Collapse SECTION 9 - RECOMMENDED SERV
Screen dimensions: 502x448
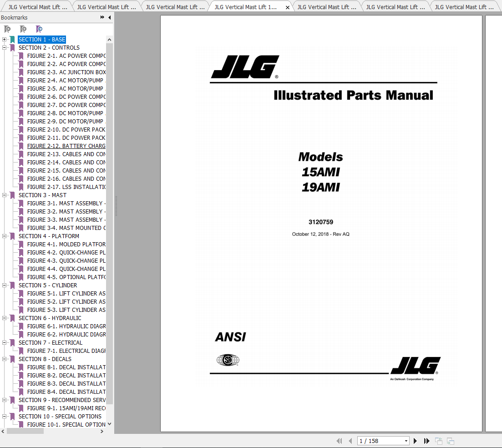pyautogui.click(x=4, y=400)
